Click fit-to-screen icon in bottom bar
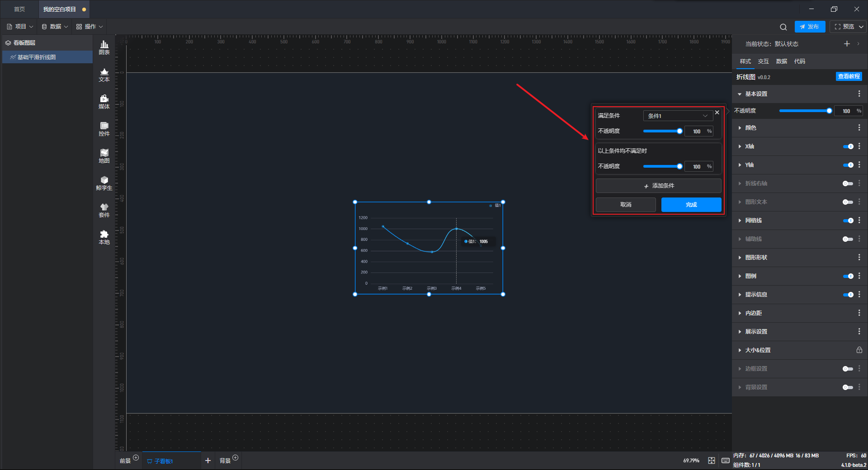 pos(712,461)
